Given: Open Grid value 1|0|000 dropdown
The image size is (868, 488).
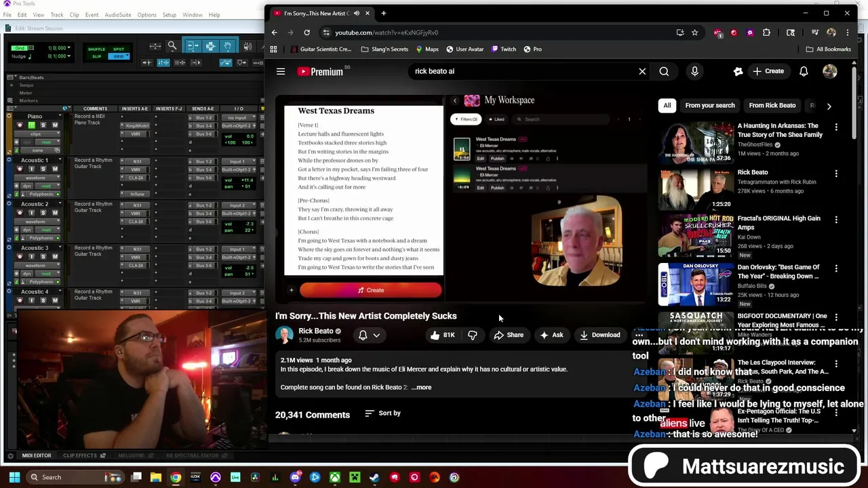Looking at the screenshot, I should [68, 47].
